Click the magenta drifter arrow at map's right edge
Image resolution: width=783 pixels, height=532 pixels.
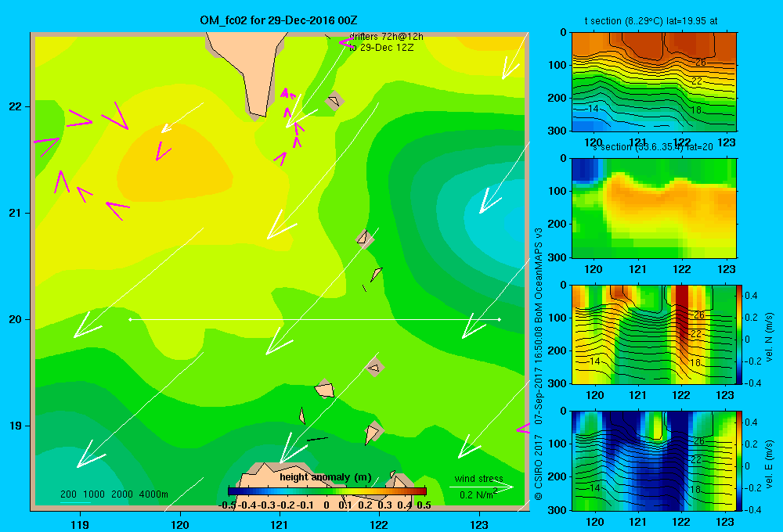click(x=522, y=429)
